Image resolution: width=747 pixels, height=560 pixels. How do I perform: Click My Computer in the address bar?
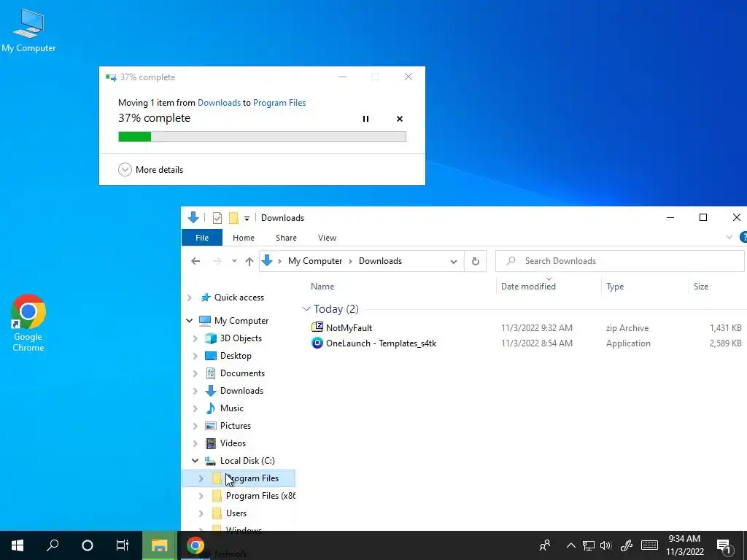(315, 261)
